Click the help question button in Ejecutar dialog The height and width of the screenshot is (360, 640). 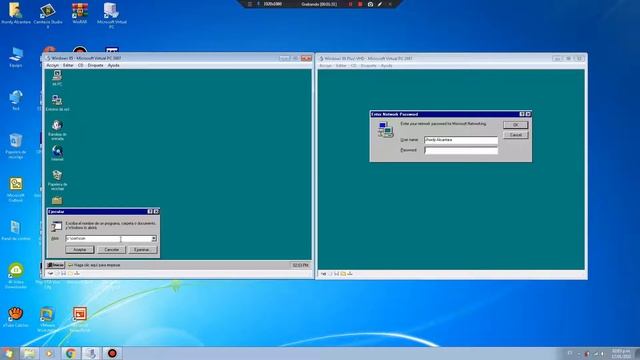150,211
